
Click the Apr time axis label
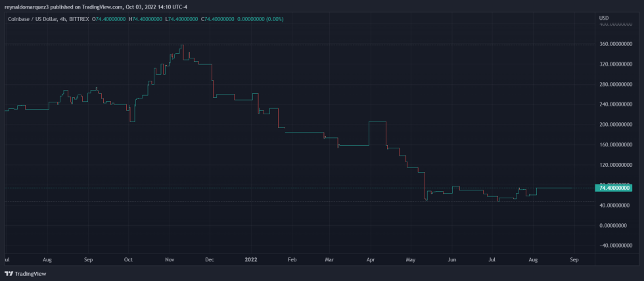[x=370, y=259]
